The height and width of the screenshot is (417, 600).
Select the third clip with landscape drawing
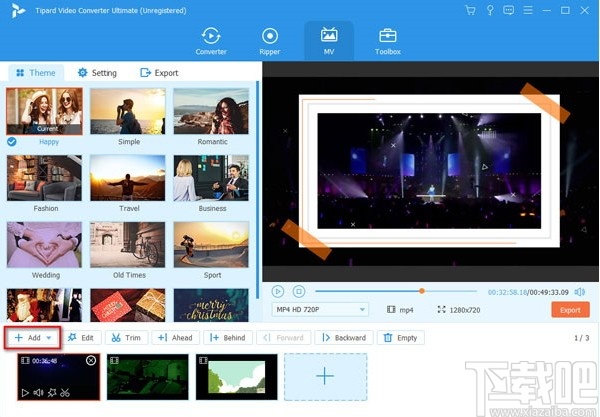(x=237, y=377)
